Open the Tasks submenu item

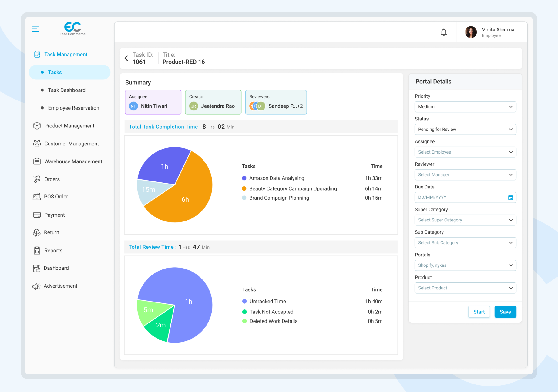tap(69, 72)
